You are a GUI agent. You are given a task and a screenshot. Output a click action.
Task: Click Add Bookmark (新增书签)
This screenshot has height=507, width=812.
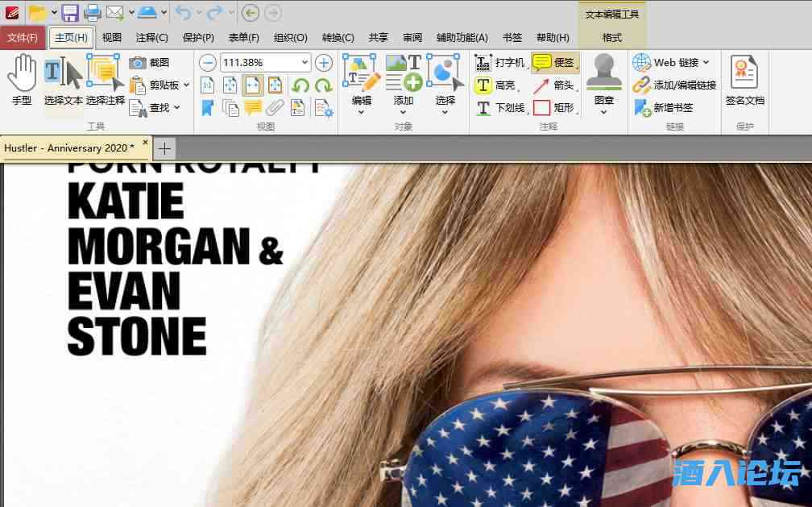pyautogui.click(x=664, y=108)
